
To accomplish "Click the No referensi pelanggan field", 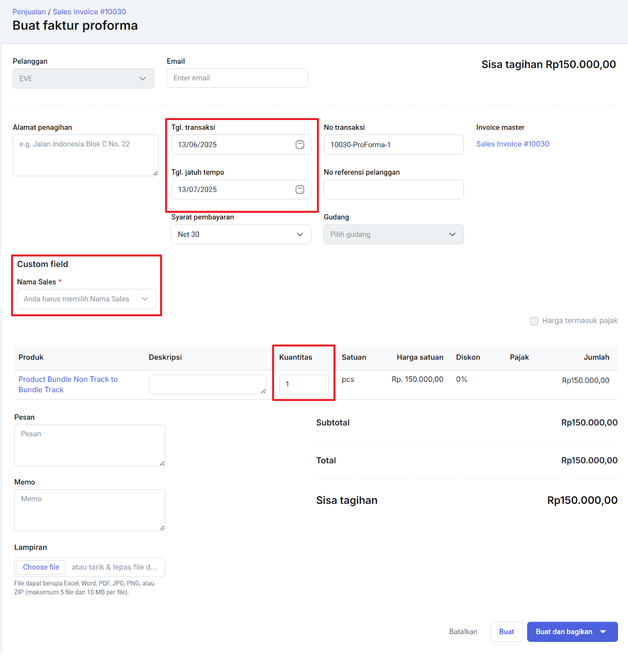I will tap(393, 189).
